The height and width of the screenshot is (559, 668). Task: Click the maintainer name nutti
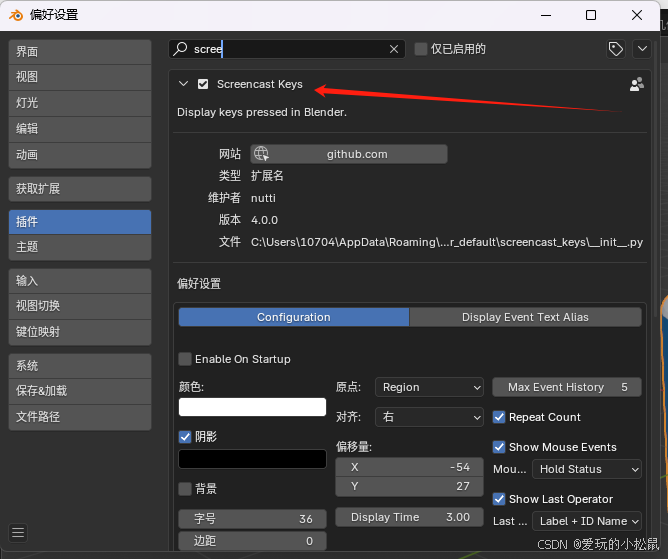pos(263,198)
